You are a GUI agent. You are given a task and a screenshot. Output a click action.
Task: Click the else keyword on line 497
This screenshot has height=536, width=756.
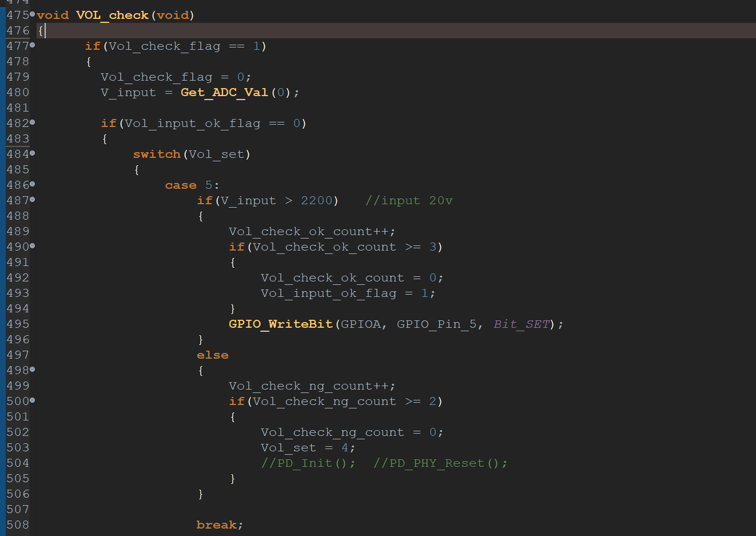pos(213,355)
